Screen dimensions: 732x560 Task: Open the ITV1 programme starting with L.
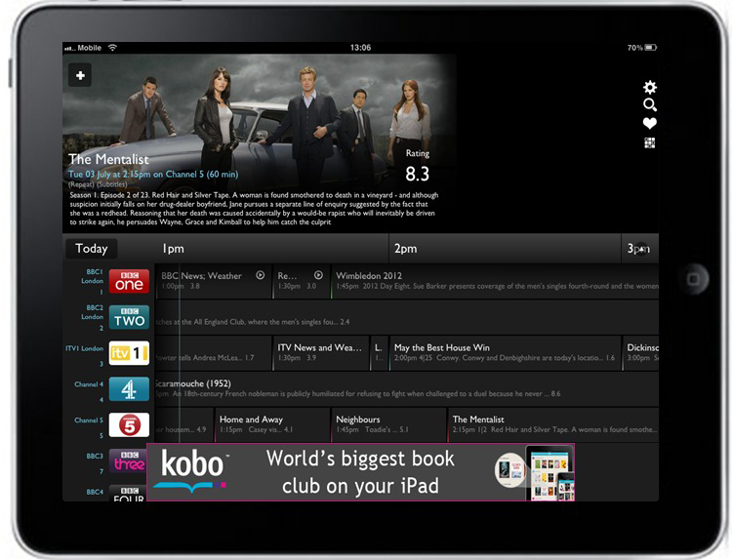pos(379,353)
